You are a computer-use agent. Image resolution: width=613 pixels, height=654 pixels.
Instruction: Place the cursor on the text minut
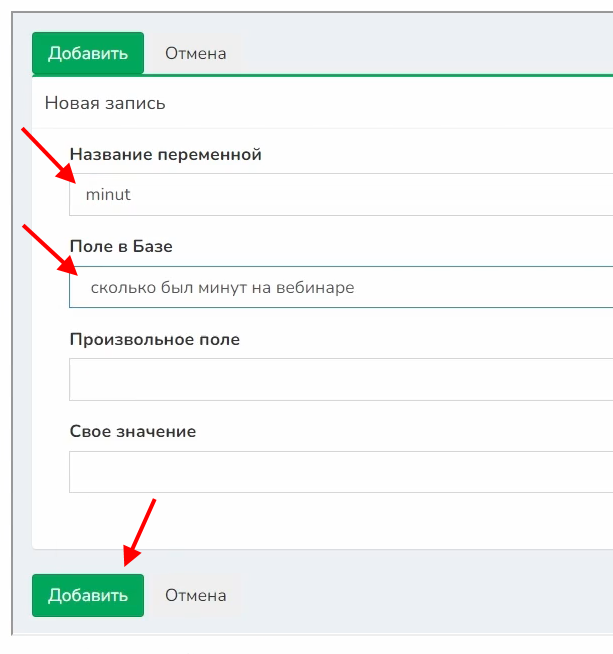(x=108, y=195)
